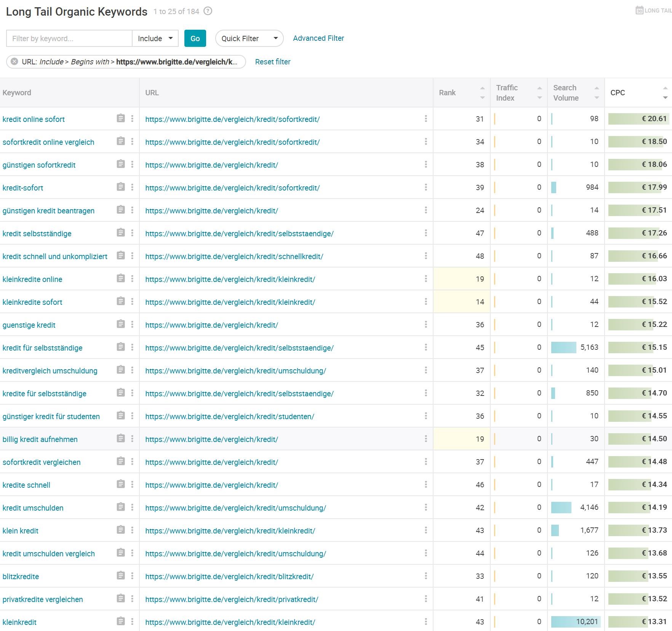This screenshot has width=672, height=631.
Task: Open keyword options menu for 'klein kredit'
Action: [x=132, y=530]
